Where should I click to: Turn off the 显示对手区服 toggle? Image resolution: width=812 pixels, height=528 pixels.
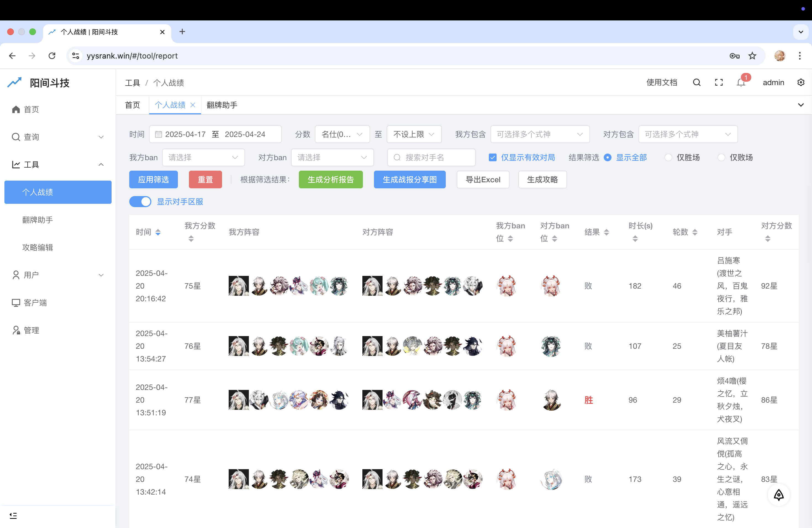pos(140,202)
